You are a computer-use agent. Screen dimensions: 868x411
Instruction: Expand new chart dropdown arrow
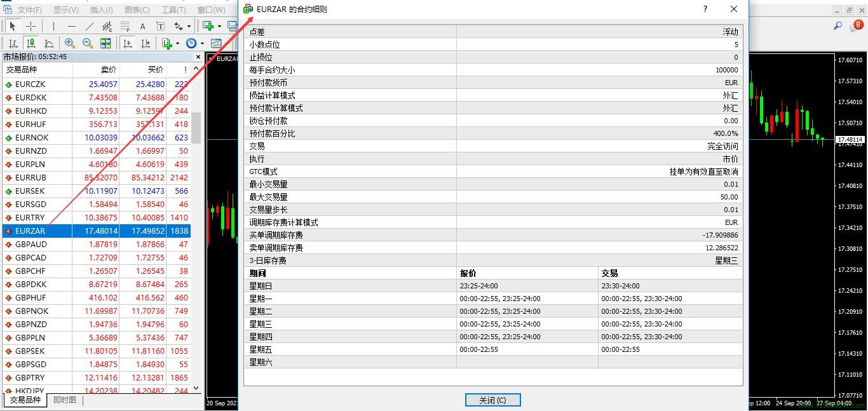pos(219,26)
